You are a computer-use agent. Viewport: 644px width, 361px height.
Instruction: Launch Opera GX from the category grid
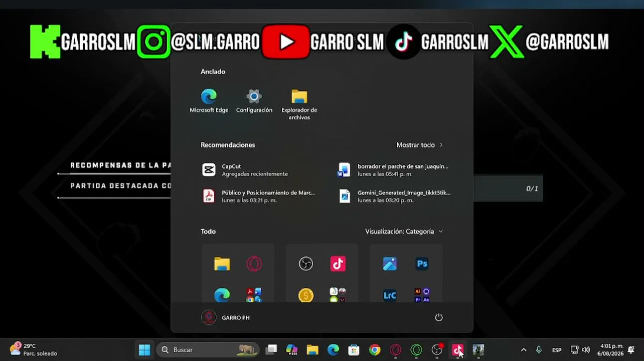click(254, 264)
